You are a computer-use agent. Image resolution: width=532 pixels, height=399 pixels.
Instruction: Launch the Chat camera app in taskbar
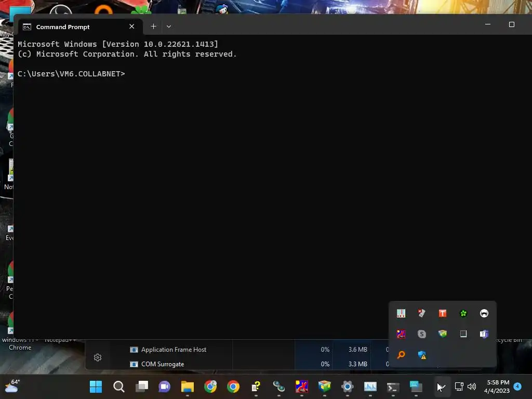coord(165,387)
